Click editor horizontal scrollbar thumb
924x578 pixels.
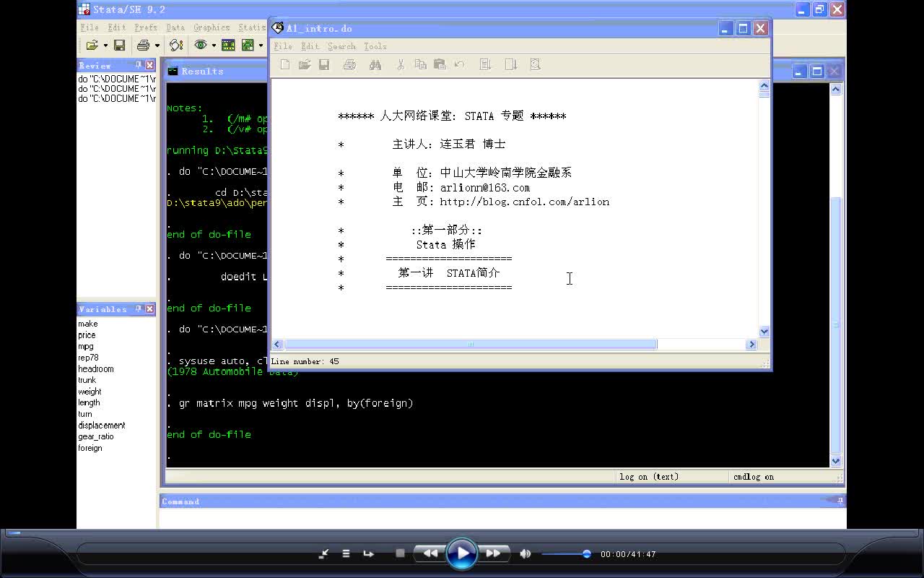471,345
